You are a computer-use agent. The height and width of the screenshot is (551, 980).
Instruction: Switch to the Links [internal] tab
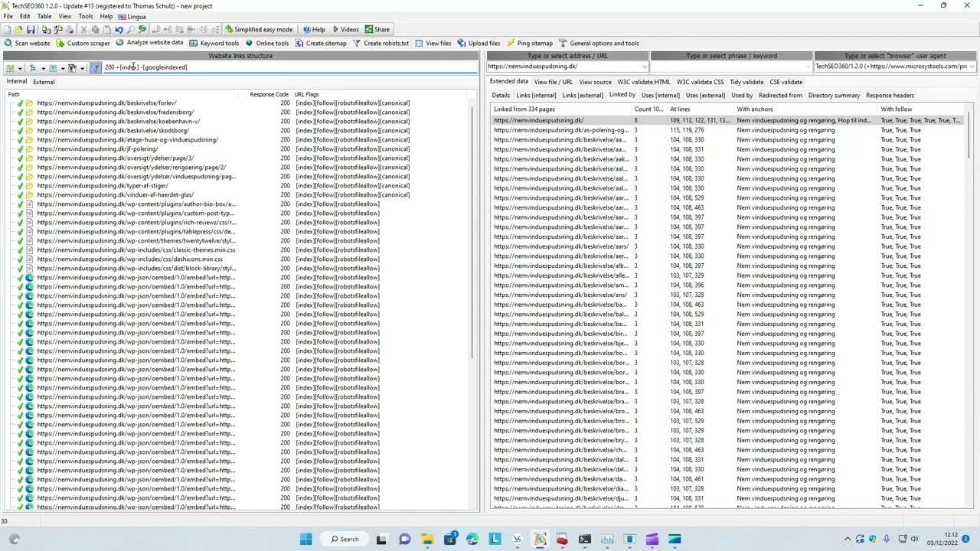[536, 96]
